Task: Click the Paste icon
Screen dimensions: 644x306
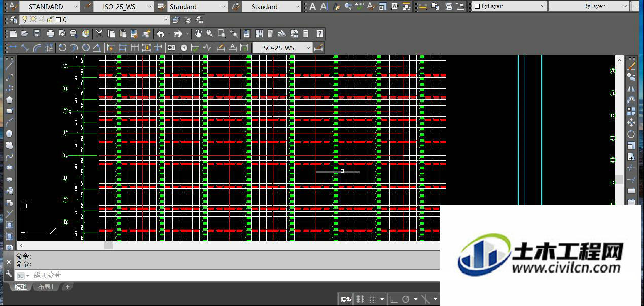Action: (123, 34)
